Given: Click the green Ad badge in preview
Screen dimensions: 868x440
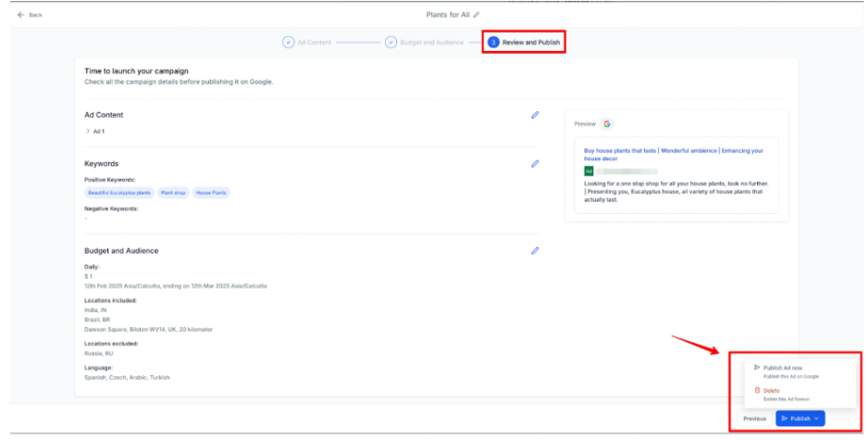Looking at the screenshot, I should pyautogui.click(x=589, y=171).
